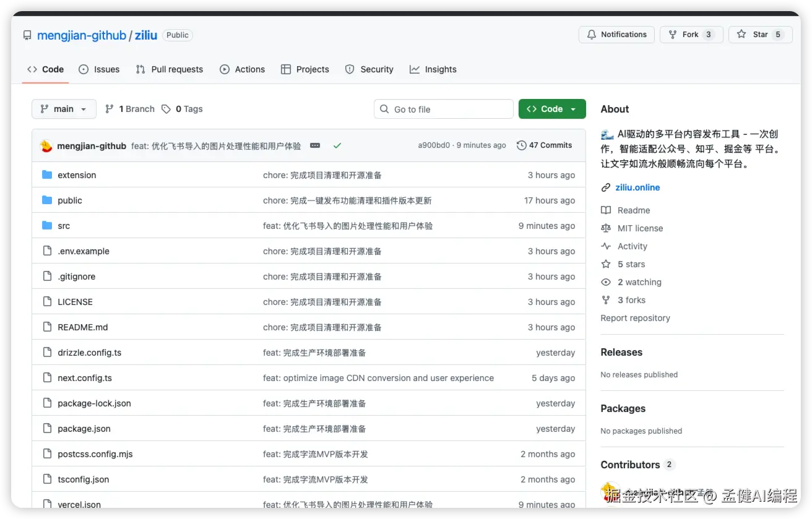Viewport: 812px width, 519px height.
Task: Open the README.md file
Action: click(83, 327)
